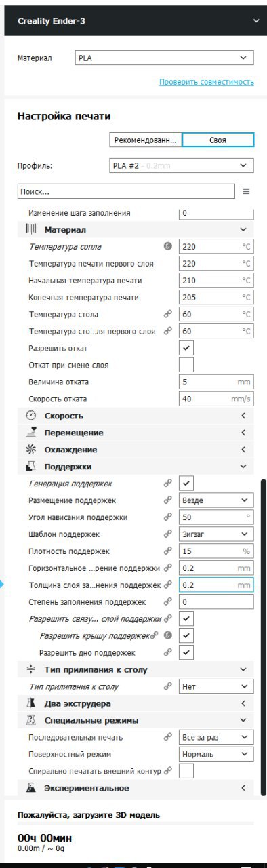This screenshot has width=267, height=868.
Task: Click the Температура стола value field
Action: point(216,314)
